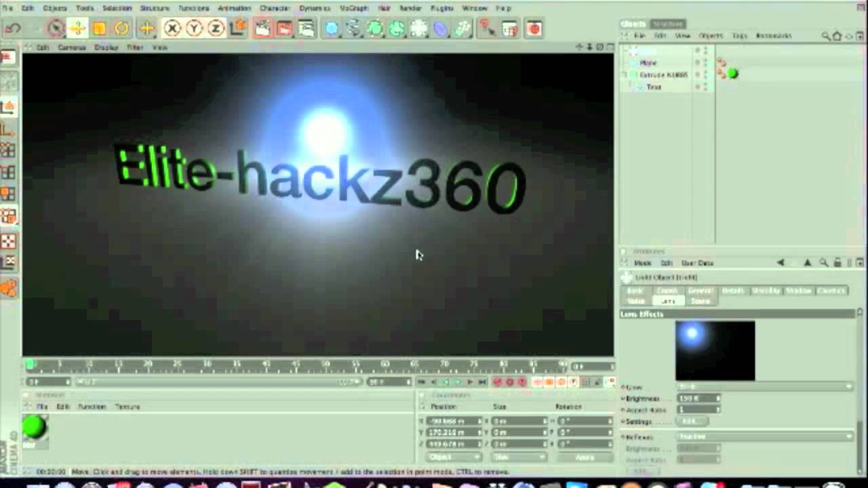Screen dimensions: 868x488
Task: Open the viewport Display menu
Action: pyautogui.click(x=106, y=47)
